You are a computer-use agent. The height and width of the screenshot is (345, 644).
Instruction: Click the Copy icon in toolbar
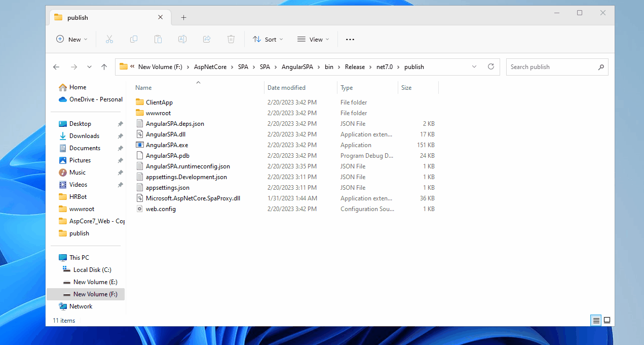click(x=134, y=39)
